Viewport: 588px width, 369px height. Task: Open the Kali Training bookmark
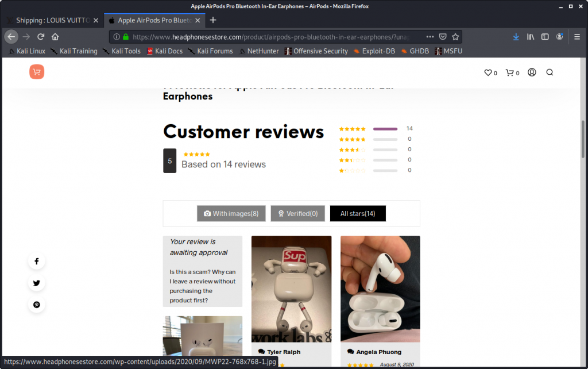[74, 51]
